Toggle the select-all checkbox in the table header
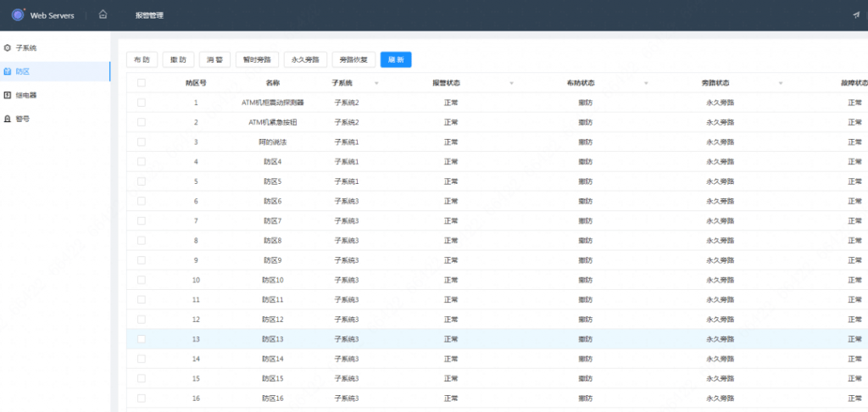Screen dimensions: 868x412 [x=142, y=83]
